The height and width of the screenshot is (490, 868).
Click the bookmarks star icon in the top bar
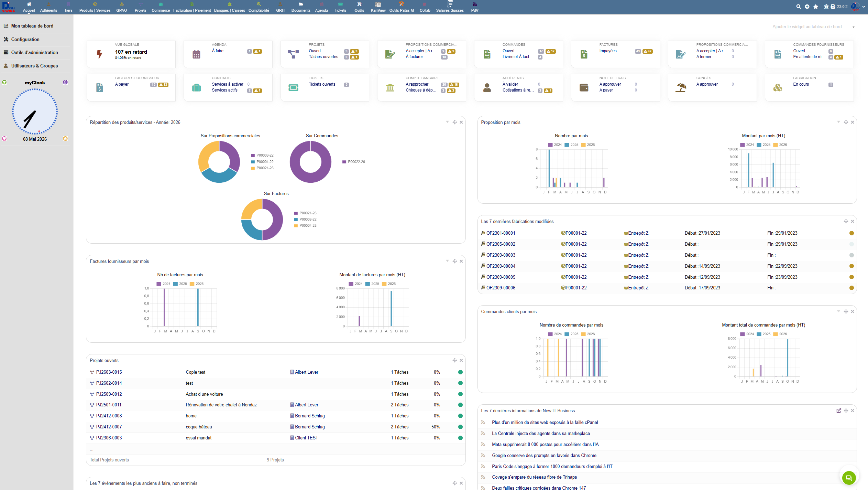(x=815, y=7)
